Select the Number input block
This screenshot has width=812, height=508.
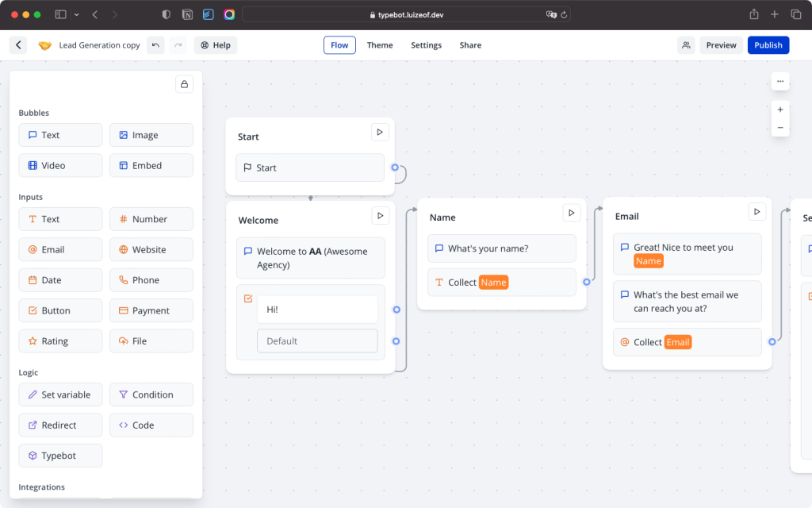(x=151, y=219)
